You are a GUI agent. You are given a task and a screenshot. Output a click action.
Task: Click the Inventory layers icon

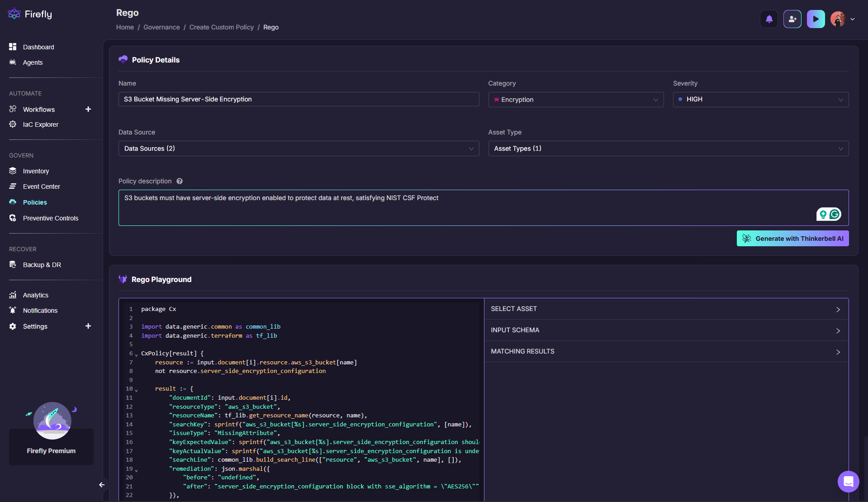[13, 171]
